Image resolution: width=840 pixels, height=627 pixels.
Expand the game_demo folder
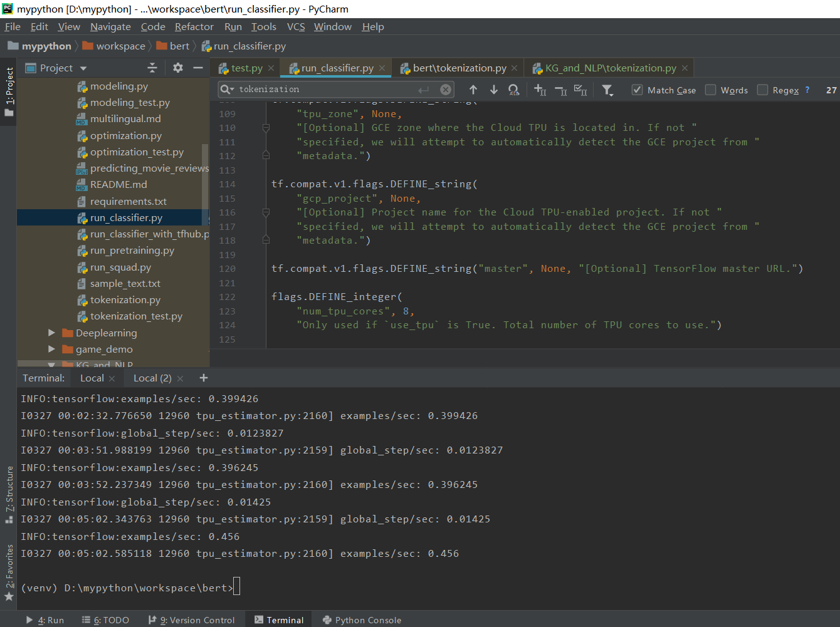(52, 349)
